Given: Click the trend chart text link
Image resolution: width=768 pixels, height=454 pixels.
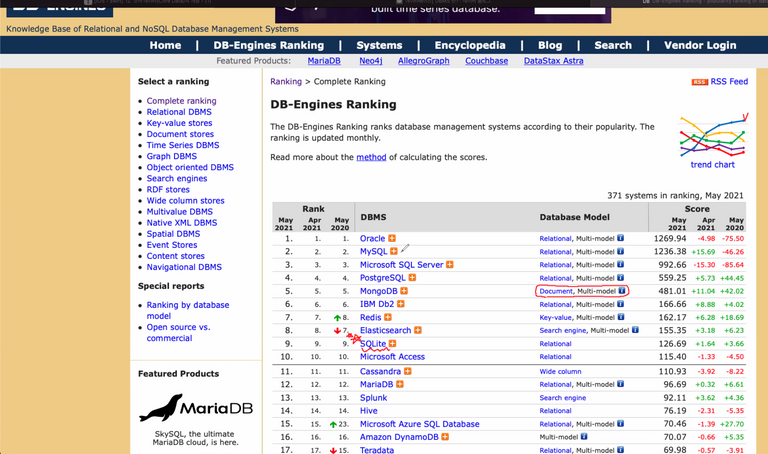Looking at the screenshot, I should [713, 165].
